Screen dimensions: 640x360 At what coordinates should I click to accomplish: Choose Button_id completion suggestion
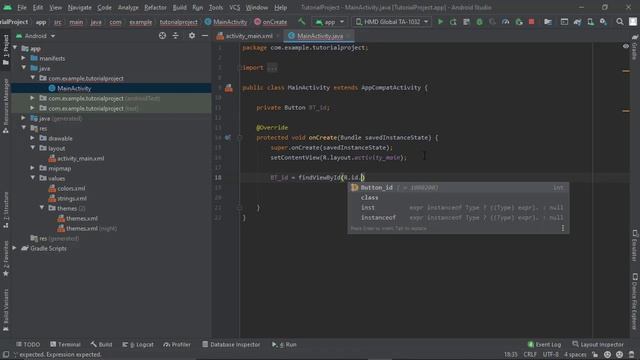tap(458, 187)
